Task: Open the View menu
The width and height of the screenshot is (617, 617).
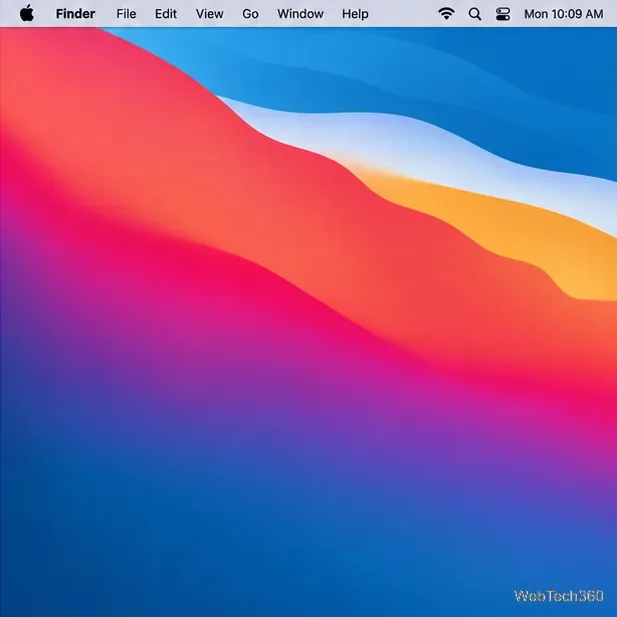Action: pyautogui.click(x=209, y=14)
